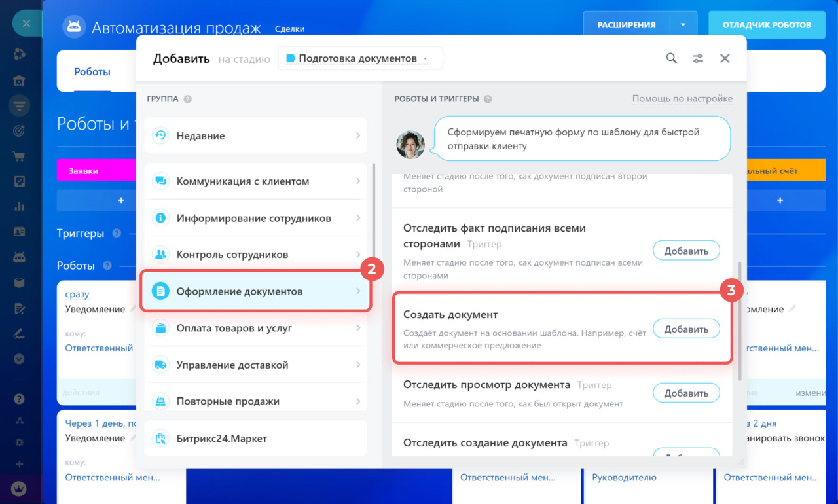This screenshot has height=504, width=838.
Task: Add the Создать документ robot
Action: coord(686,329)
